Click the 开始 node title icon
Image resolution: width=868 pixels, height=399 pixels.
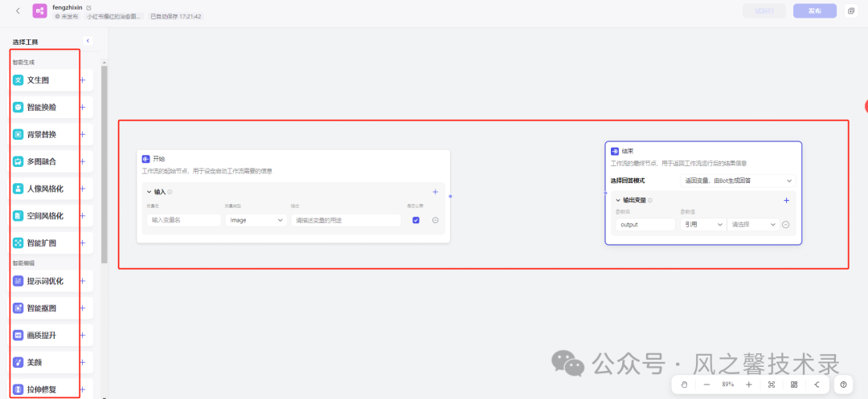coord(145,158)
